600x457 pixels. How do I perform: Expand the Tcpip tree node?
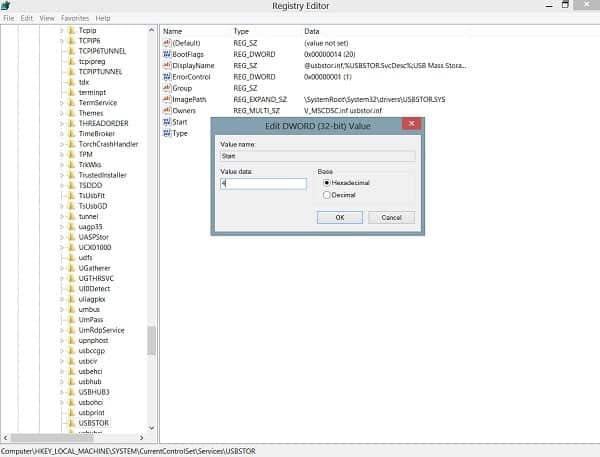[62, 30]
